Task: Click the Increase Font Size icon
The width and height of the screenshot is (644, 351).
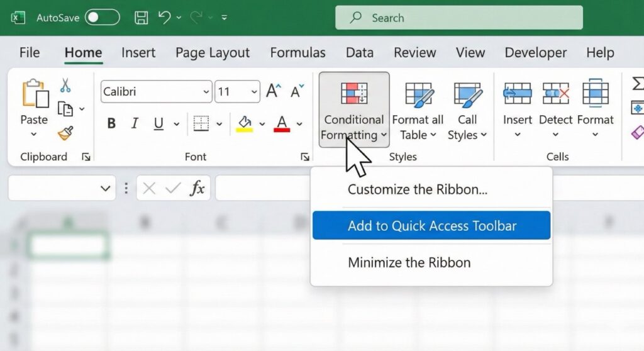Action: [x=272, y=92]
